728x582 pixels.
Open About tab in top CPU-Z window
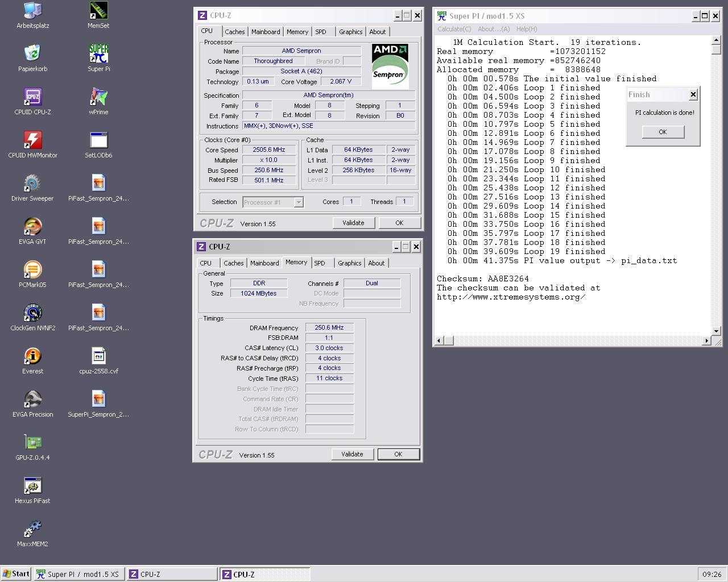(x=377, y=32)
